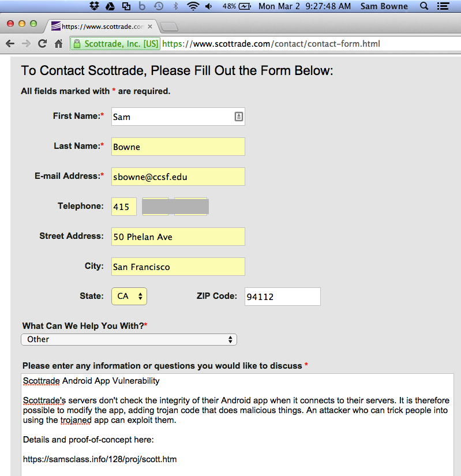Screen dimensions: 461x476
Task: Reload the Scottrade contact page
Action: point(42,44)
